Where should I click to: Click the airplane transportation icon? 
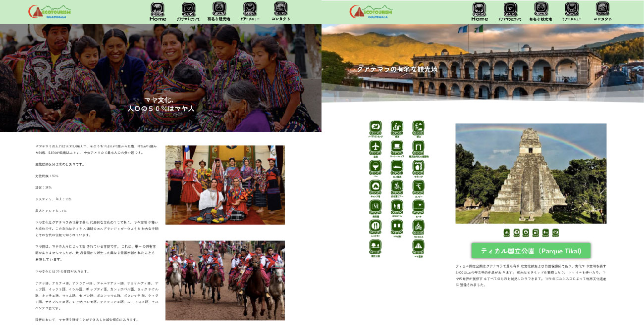[x=376, y=147]
